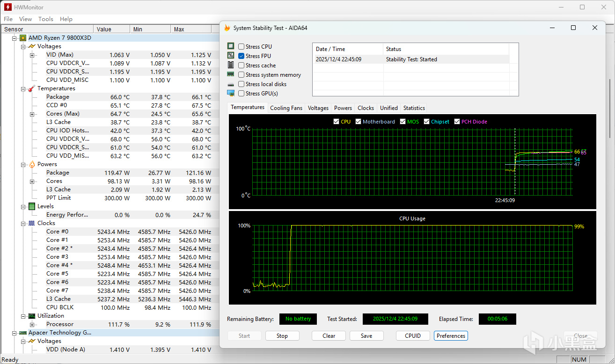The height and width of the screenshot is (364, 615).
Task: Toggle the Chipset graph checkbox
Action: (427, 122)
